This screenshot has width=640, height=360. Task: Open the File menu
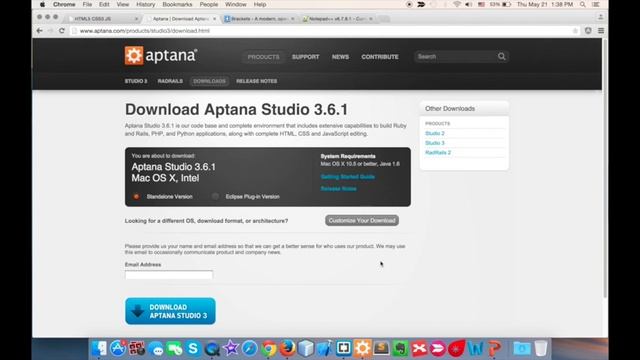[x=87, y=4]
